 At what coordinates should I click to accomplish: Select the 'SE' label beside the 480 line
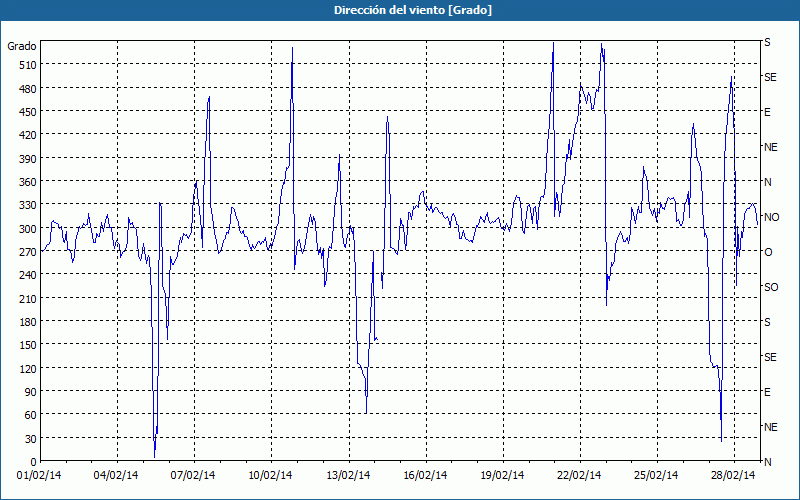(770, 78)
